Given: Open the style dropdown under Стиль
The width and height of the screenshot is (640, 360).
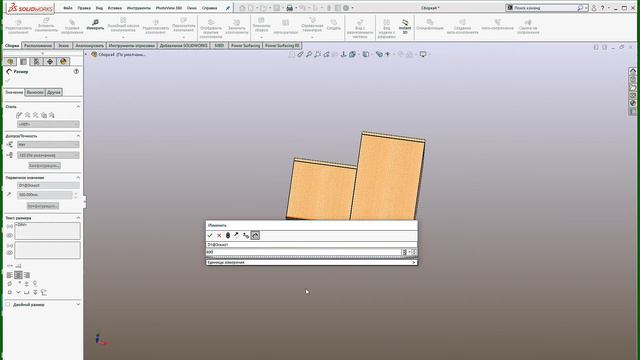Looking at the screenshot, I should 48,124.
